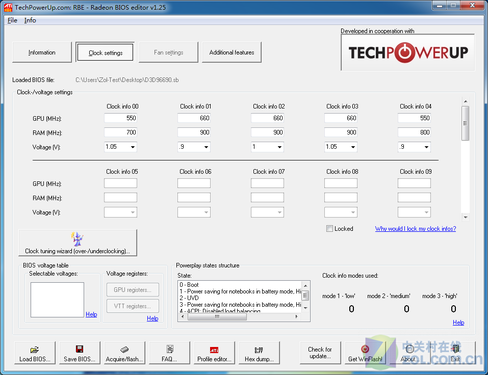This screenshot has height=375, width=488.
Task: Open the File menu
Action: 12,20
